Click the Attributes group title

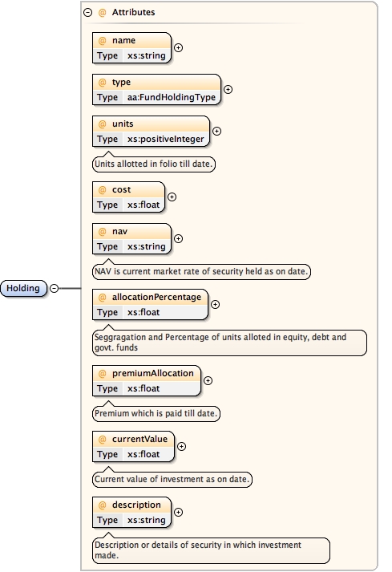click(x=133, y=12)
